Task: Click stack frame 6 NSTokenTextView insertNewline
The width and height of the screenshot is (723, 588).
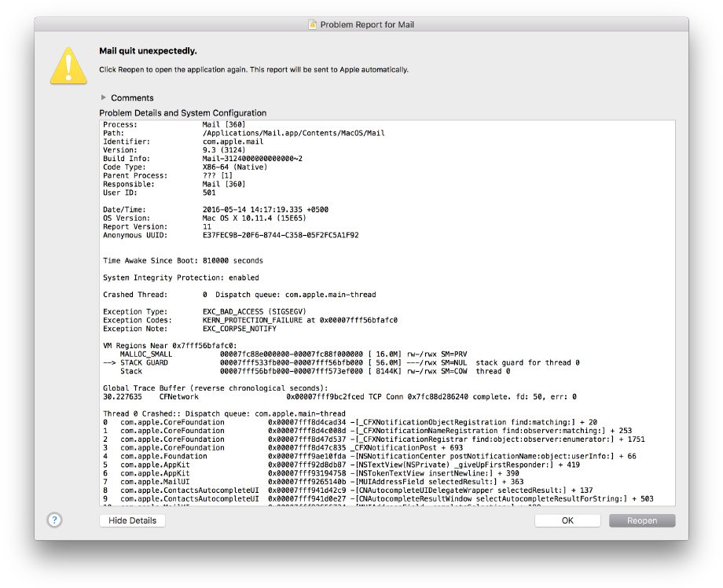Action: [x=310, y=473]
